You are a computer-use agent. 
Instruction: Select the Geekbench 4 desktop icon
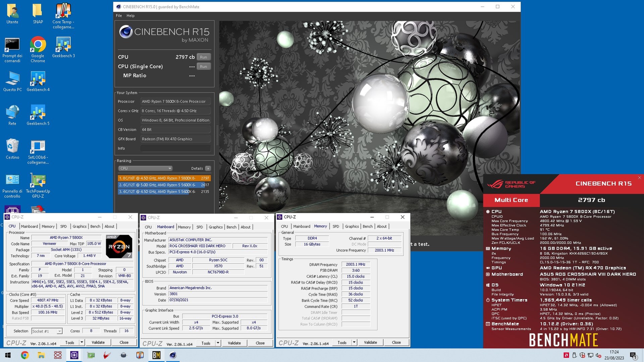tap(38, 81)
